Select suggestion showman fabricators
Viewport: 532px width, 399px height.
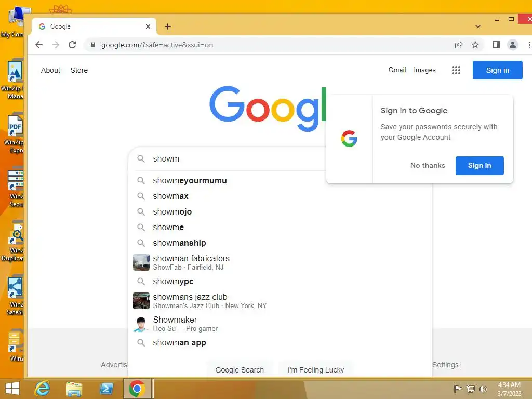pos(280,262)
